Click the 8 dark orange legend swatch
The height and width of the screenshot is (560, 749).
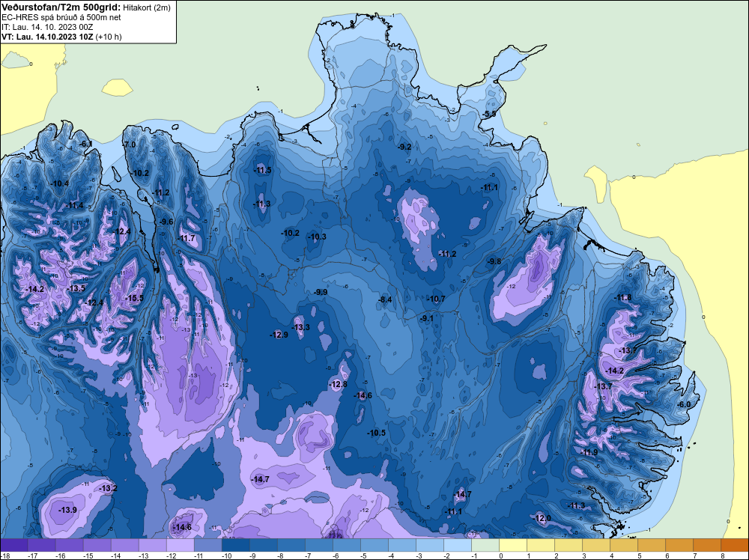[x=736, y=545]
